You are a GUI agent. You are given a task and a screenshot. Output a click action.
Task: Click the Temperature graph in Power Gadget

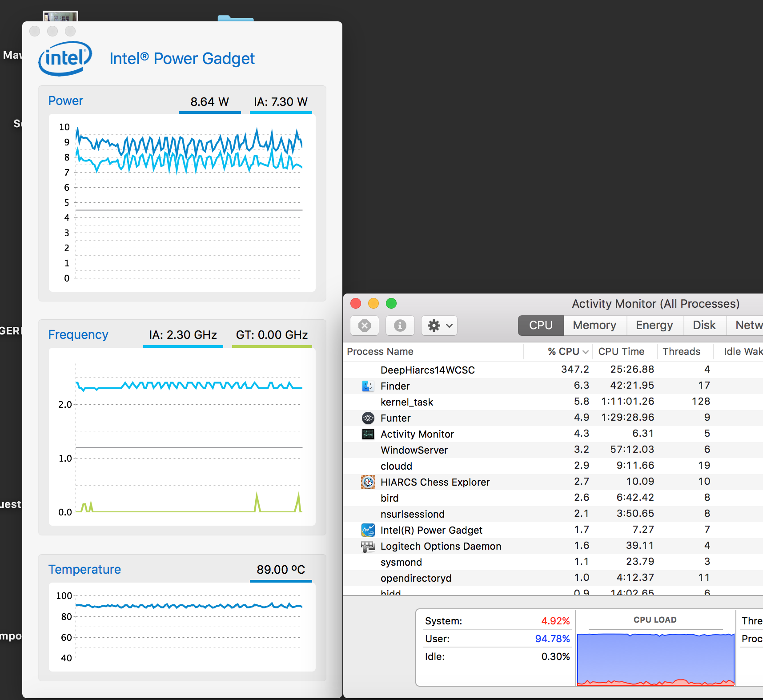click(x=182, y=627)
